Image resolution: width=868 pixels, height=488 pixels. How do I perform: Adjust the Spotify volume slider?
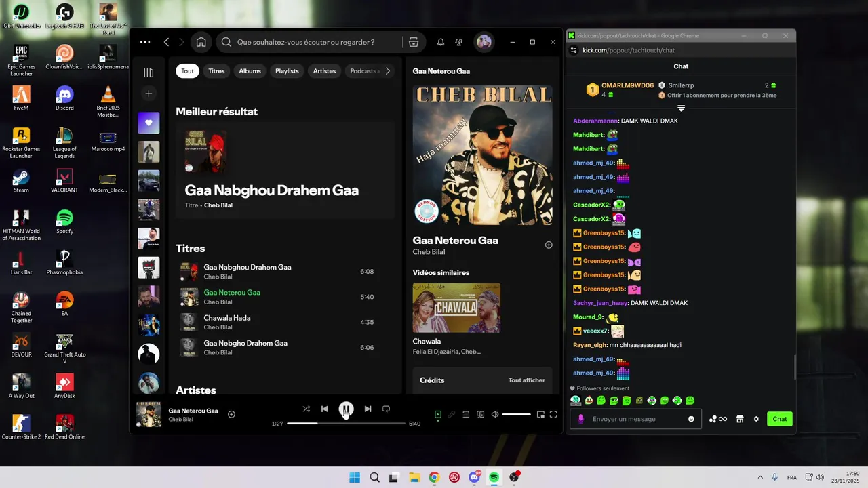[x=517, y=414]
